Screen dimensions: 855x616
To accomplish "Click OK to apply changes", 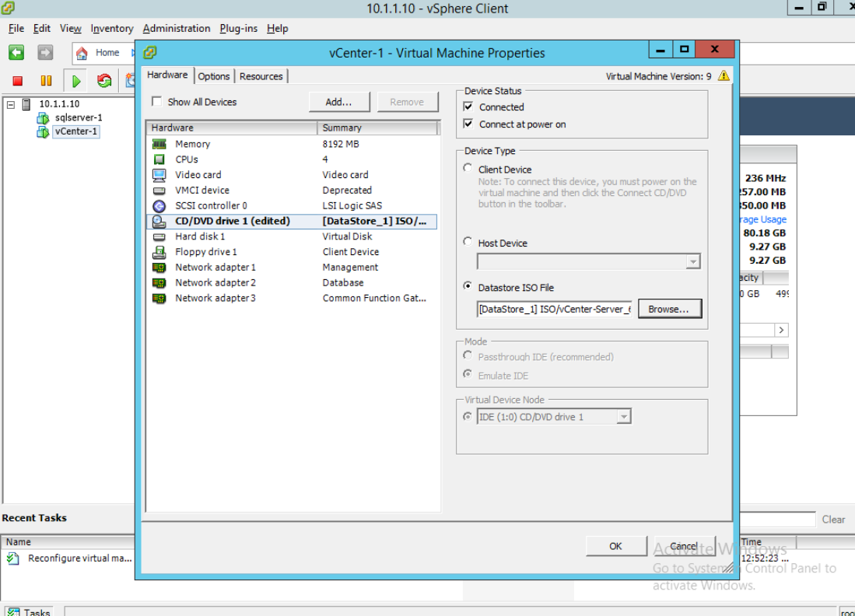I will tap(615, 546).
